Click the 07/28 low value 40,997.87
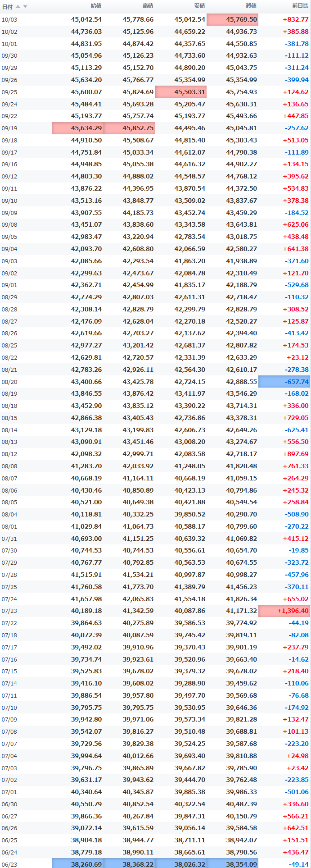Image resolution: width=311 pixels, height=868 pixels. 190,575
